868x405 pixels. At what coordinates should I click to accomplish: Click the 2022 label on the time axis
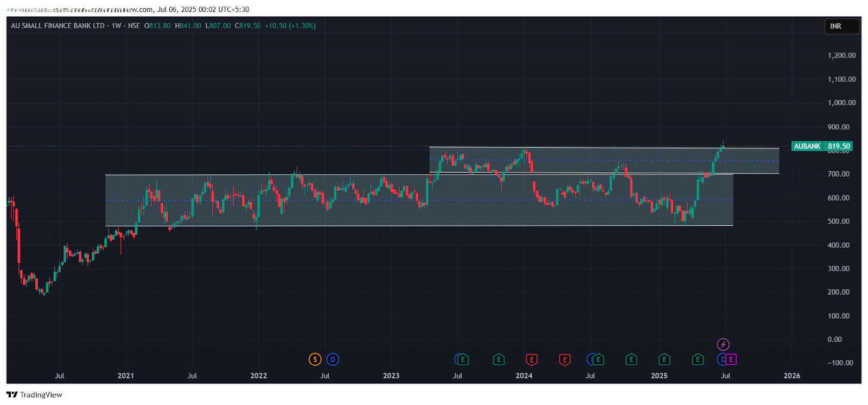click(x=259, y=376)
